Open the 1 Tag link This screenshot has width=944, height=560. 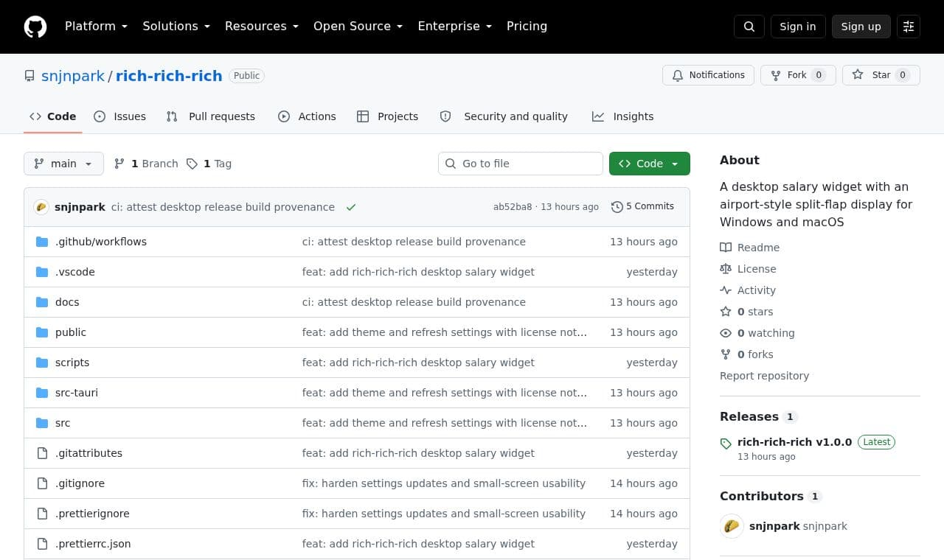point(209,164)
